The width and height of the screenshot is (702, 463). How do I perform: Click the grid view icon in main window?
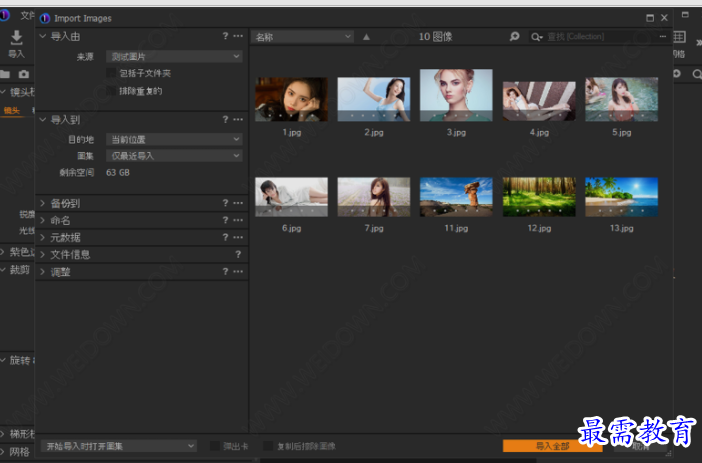[679, 37]
